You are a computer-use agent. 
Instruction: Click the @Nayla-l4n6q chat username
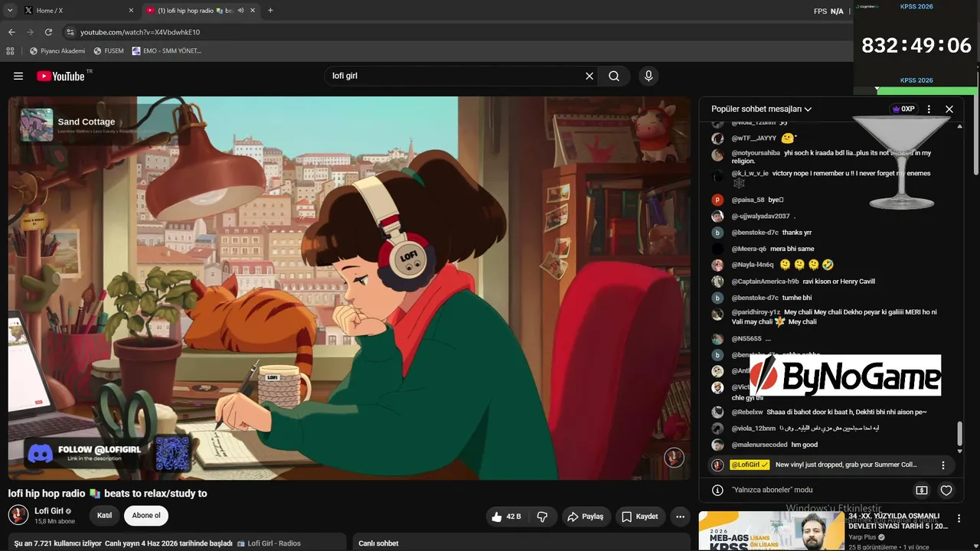[x=752, y=265]
